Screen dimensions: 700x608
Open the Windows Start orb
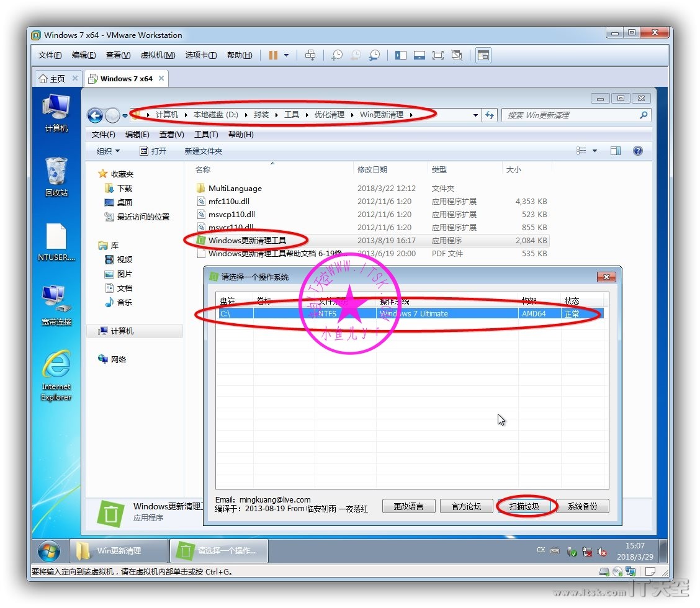[x=49, y=550]
